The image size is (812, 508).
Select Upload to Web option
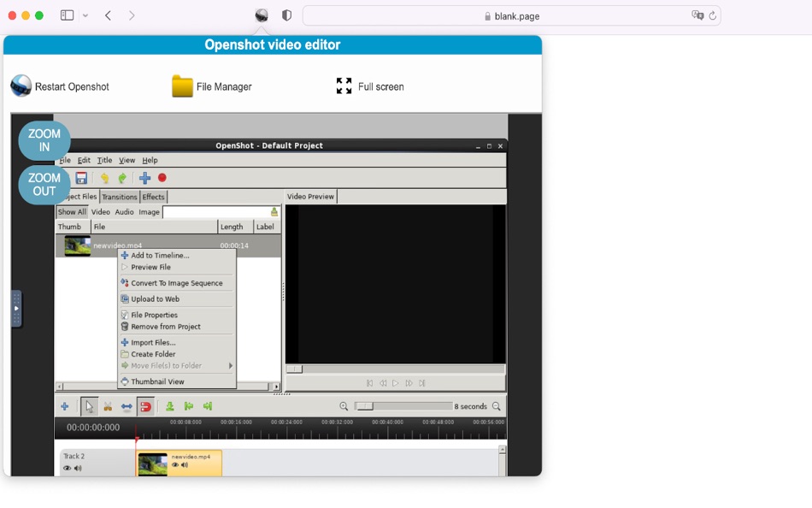(x=177, y=299)
